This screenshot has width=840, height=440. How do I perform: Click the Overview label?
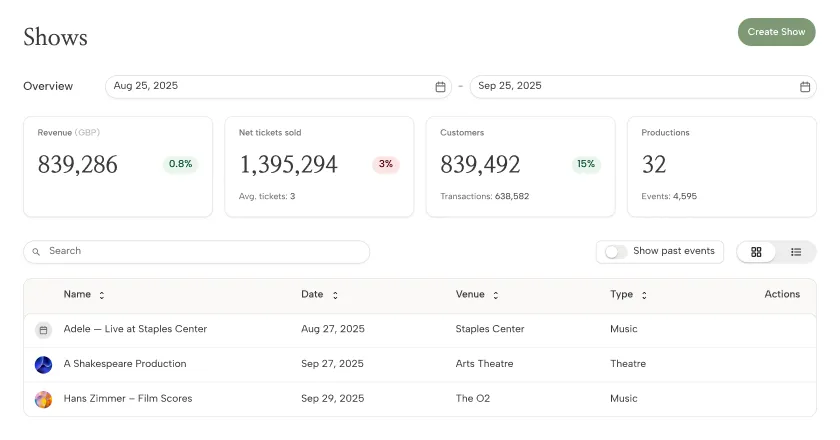48,86
